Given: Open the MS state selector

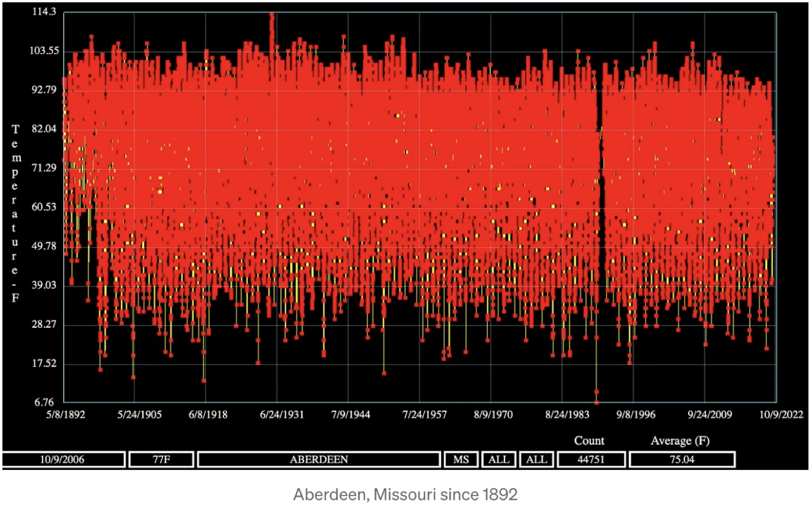Looking at the screenshot, I should (x=461, y=459).
